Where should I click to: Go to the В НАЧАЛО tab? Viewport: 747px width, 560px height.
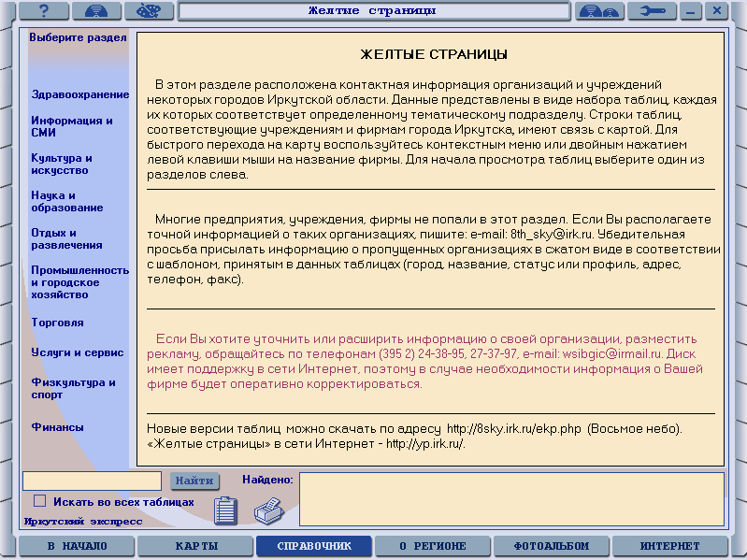coord(77,546)
